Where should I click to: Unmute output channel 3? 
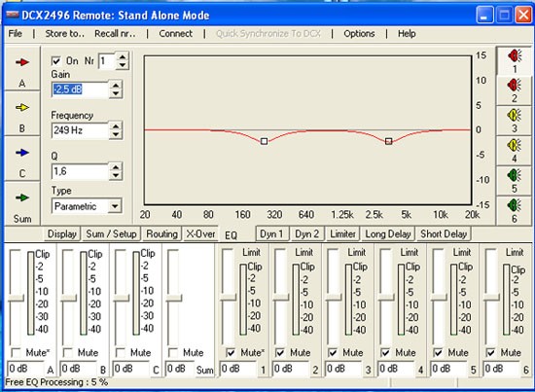click(x=333, y=352)
